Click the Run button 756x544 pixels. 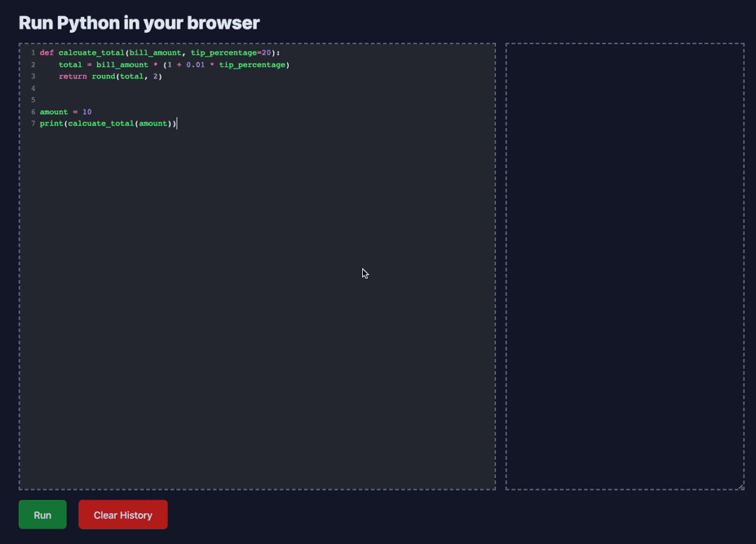click(x=42, y=514)
